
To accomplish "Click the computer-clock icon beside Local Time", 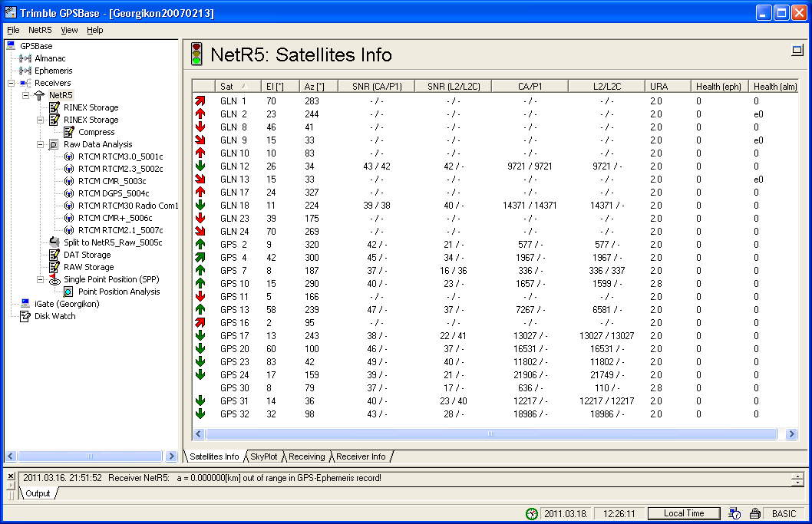I will pyautogui.click(x=734, y=514).
